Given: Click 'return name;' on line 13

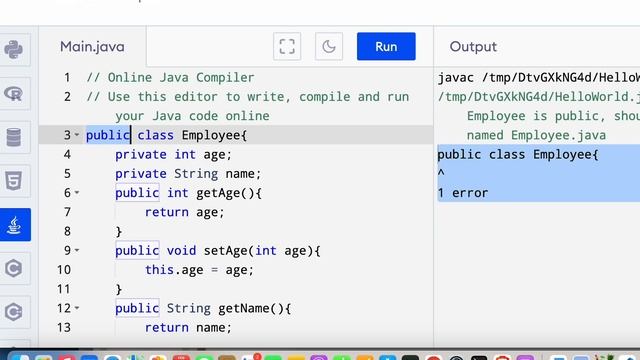Looking at the screenshot, I should [x=188, y=327].
